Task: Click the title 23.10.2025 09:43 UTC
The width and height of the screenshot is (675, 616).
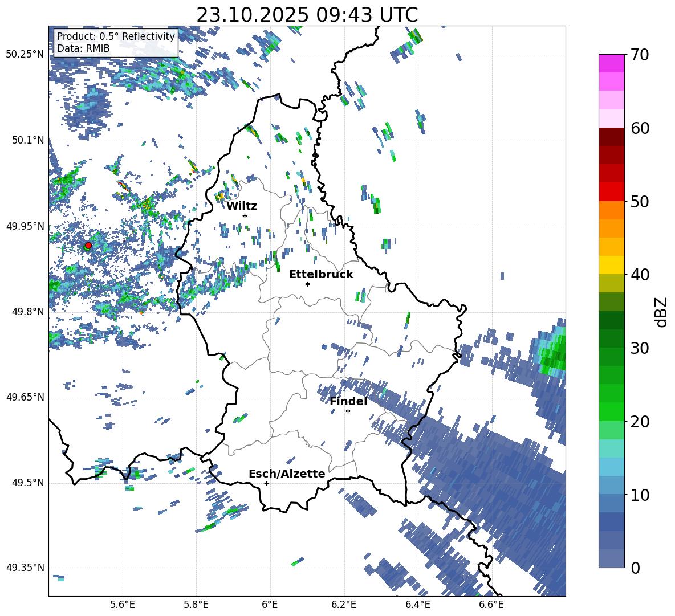Action: [x=307, y=15]
